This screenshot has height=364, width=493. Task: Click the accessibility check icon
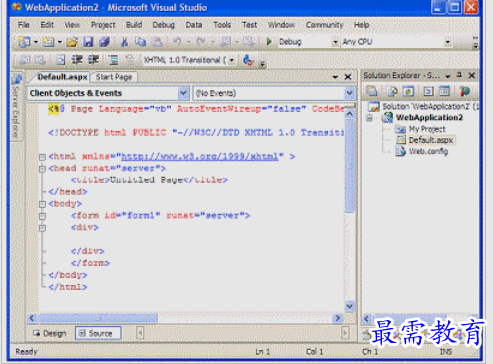point(248,60)
